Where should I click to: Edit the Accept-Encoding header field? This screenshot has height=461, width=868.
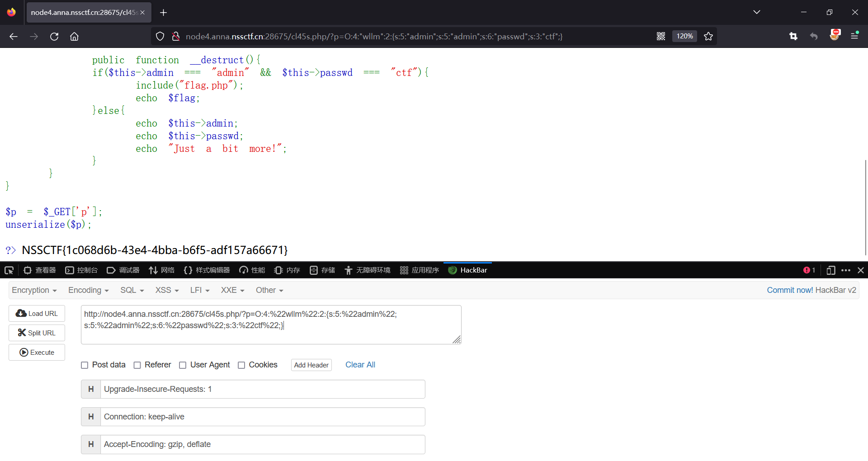pyautogui.click(x=263, y=444)
